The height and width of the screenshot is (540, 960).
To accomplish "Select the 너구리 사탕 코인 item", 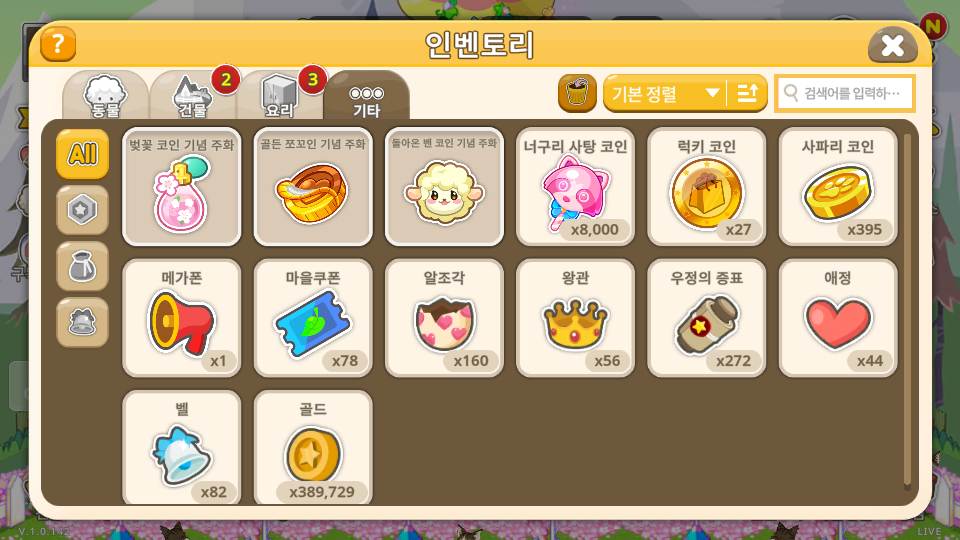I will tap(576, 187).
